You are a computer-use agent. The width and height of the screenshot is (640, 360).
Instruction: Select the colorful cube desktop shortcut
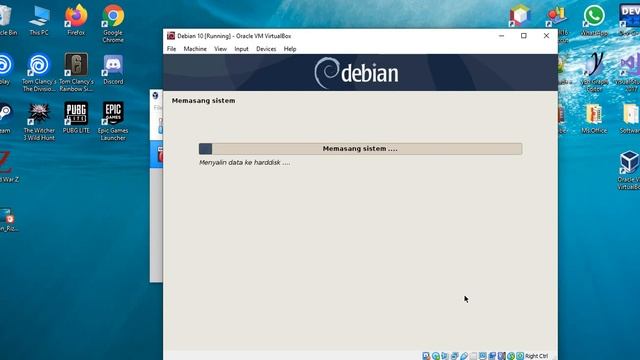click(x=520, y=16)
